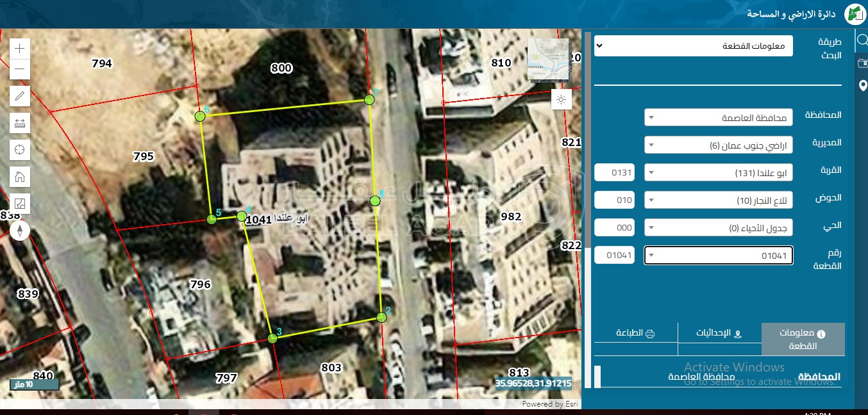
Task: Switch to the print tab
Action: [x=635, y=334]
